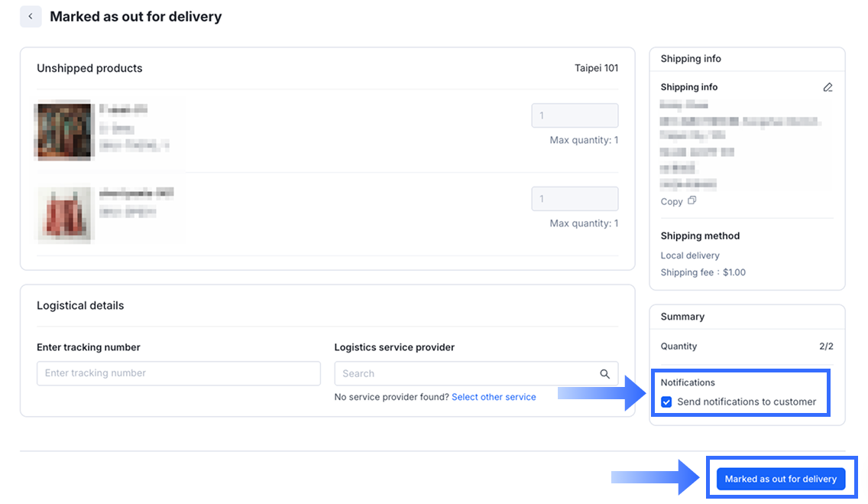The height and width of the screenshot is (504, 868).
Task: Click the Taipei 101 location label
Action: coord(596,68)
